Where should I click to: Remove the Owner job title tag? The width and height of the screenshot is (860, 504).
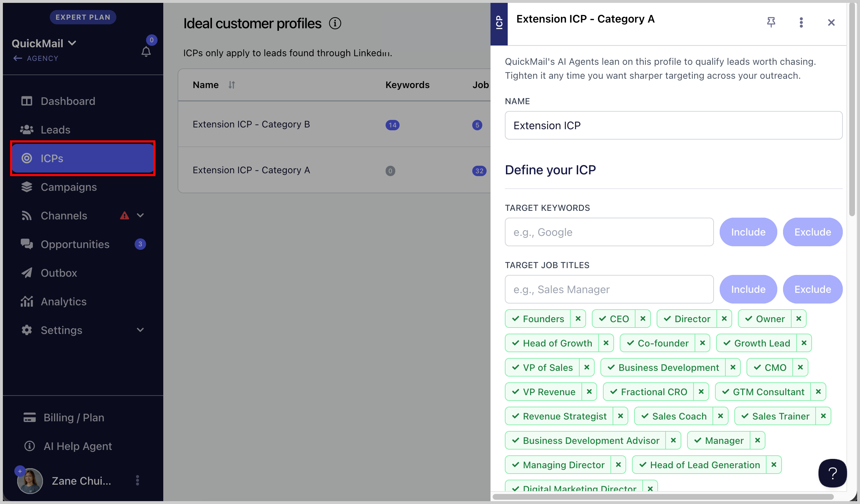(799, 319)
